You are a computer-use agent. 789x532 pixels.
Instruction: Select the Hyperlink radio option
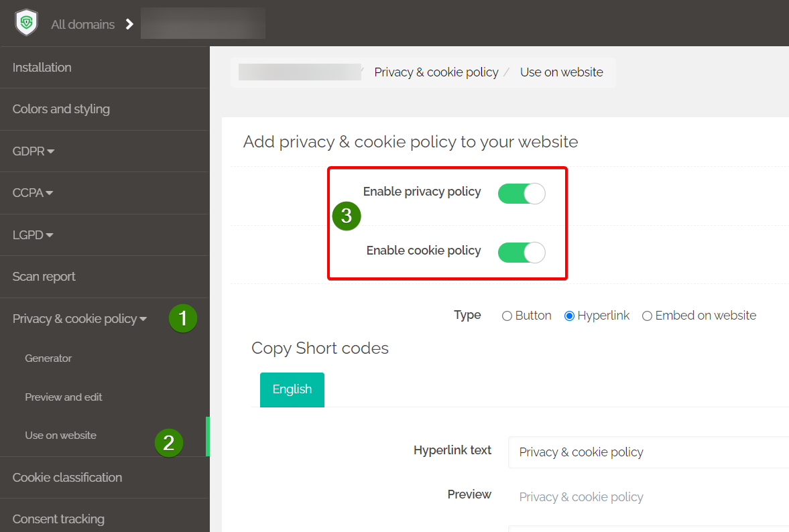coord(569,315)
